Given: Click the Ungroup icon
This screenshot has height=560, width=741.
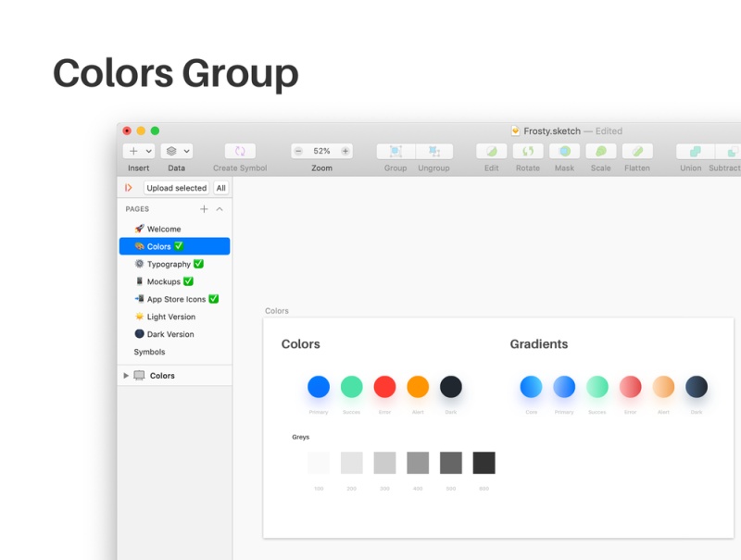Looking at the screenshot, I should click(x=433, y=151).
